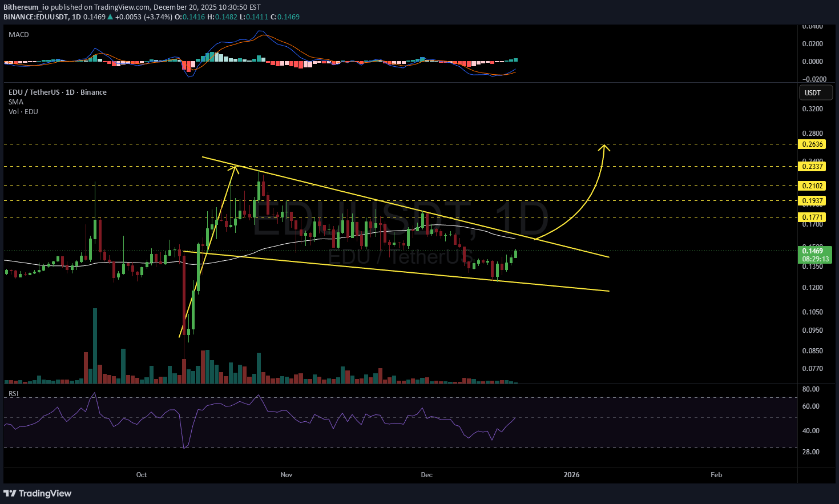Select the RSI indicator label
Screen dimensions: 839x504
click(13, 394)
